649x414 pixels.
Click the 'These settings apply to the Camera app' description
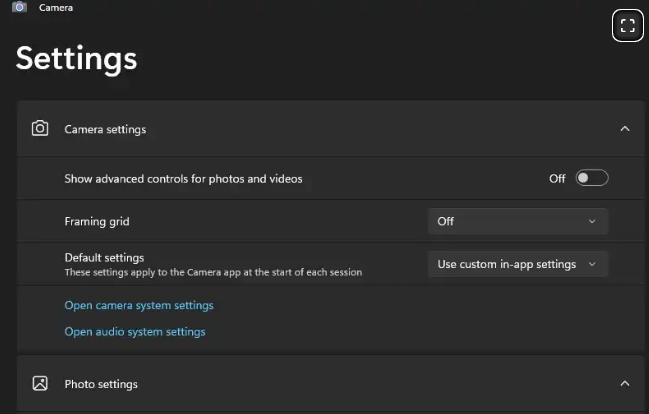coord(213,272)
